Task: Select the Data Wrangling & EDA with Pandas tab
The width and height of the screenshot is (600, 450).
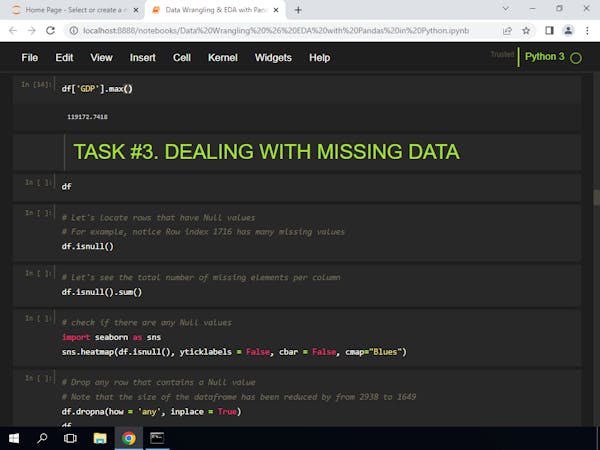Action: click(x=215, y=10)
